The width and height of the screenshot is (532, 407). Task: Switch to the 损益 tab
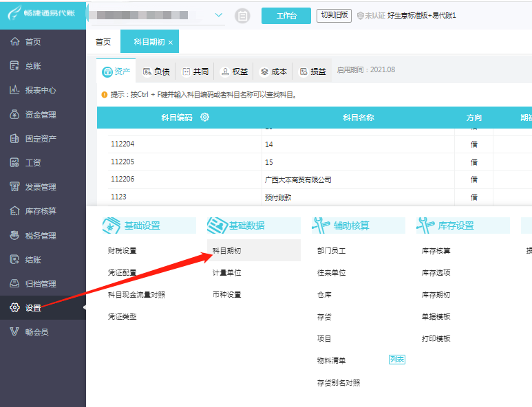click(x=313, y=71)
